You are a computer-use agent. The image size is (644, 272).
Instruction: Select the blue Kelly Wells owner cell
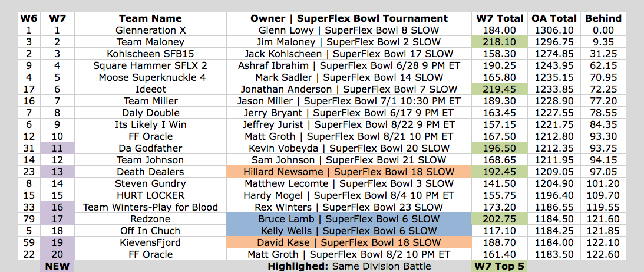349,231
